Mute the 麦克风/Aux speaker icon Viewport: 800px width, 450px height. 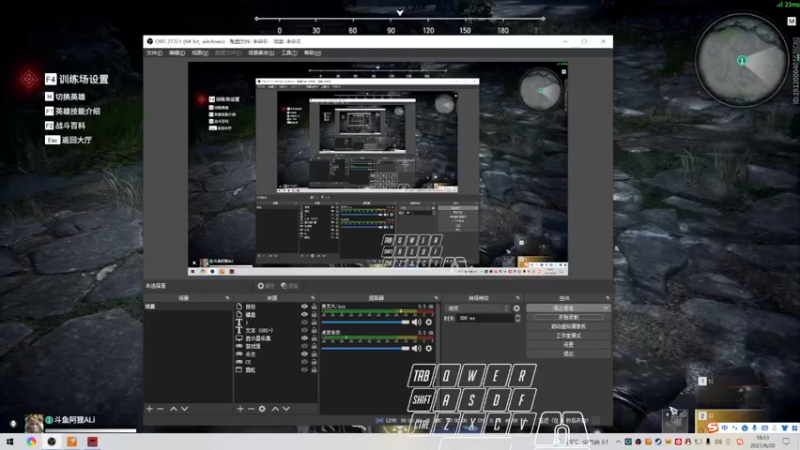point(416,322)
